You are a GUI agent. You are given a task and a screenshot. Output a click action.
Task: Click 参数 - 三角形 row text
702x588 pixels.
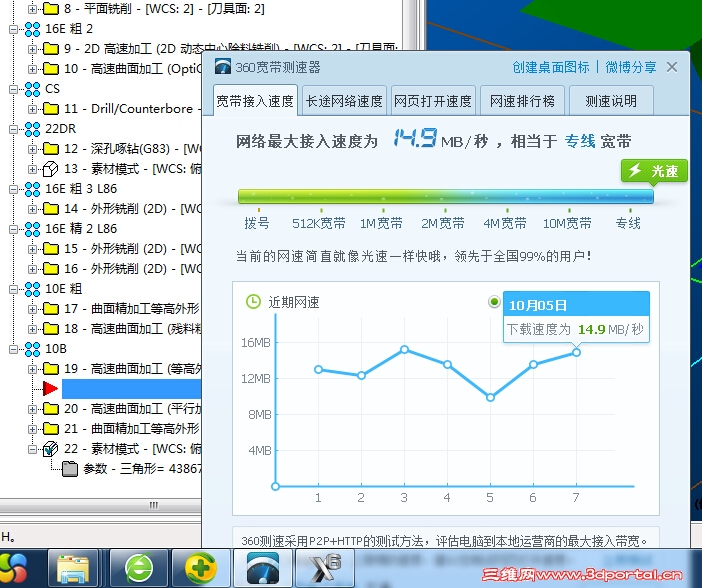[142, 469]
